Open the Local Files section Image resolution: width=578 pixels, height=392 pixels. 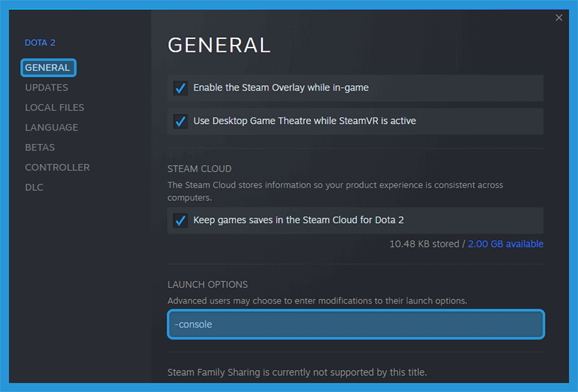point(55,108)
